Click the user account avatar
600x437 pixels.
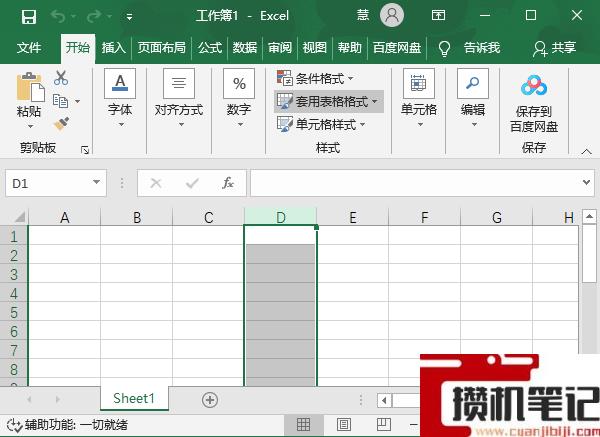coord(391,15)
